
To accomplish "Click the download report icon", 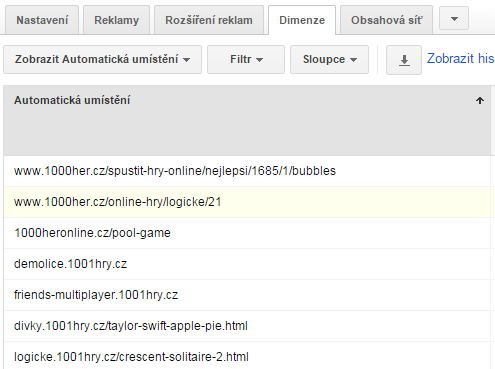I will [404, 60].
